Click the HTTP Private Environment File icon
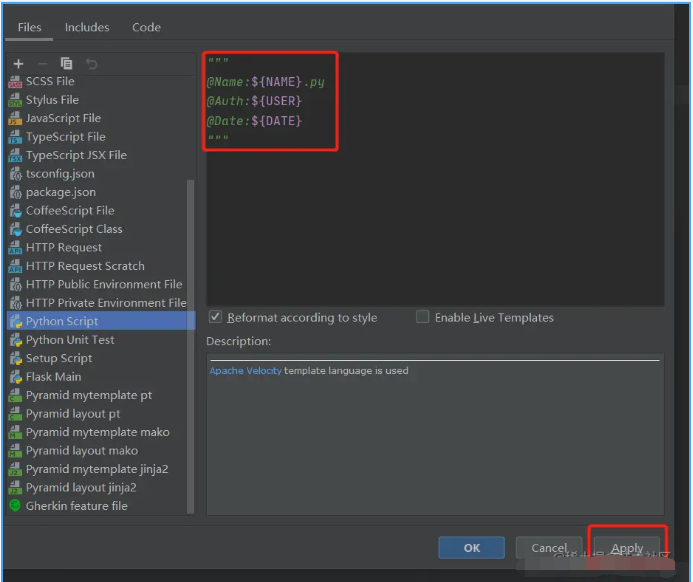 pos(15,303)
